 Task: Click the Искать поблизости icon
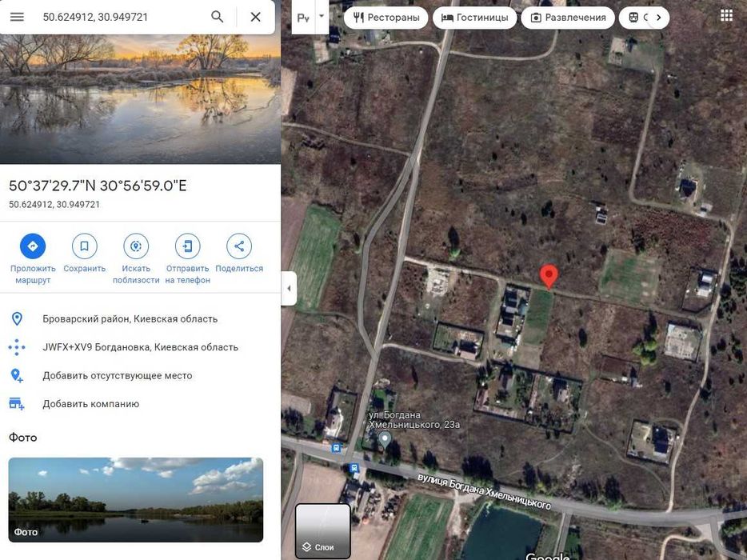136,246
